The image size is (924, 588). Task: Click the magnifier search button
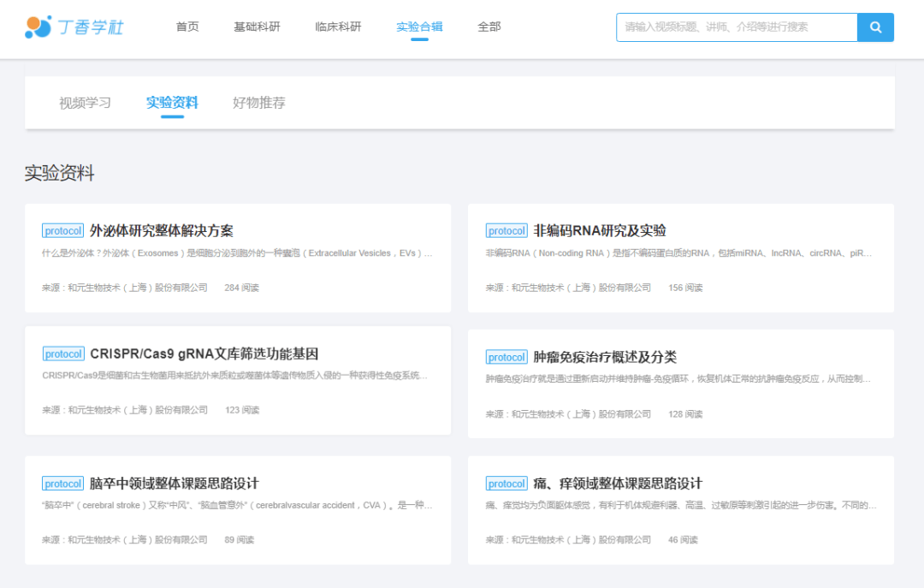tap(875, 27)
